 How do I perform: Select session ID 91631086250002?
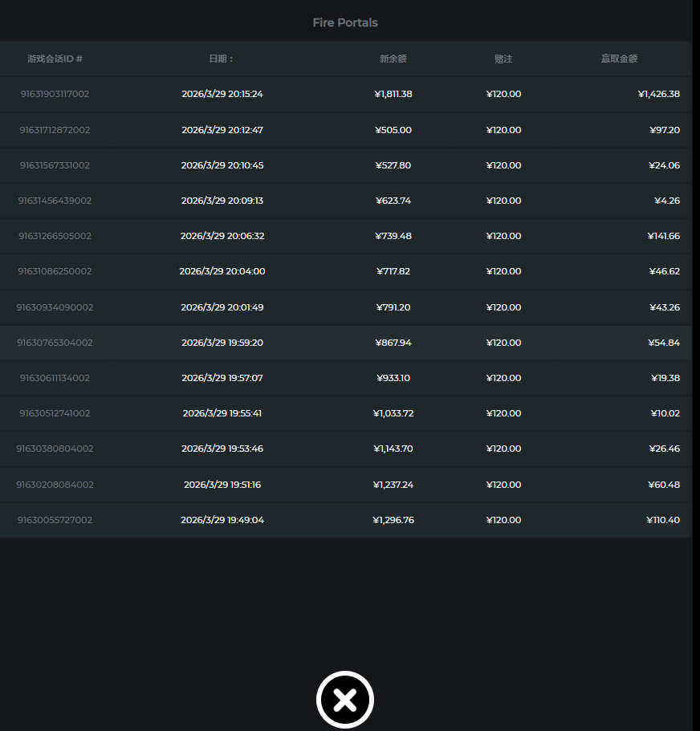click(55, 271)
